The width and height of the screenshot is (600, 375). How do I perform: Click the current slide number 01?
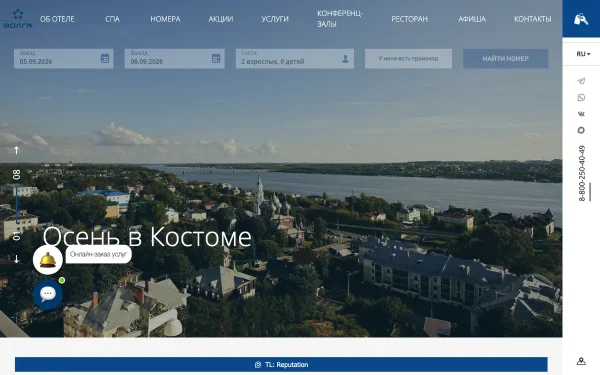(x=16, y=235)
